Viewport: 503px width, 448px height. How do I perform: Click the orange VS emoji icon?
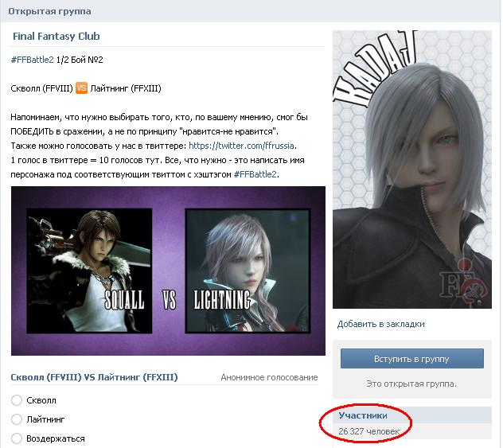81,88
